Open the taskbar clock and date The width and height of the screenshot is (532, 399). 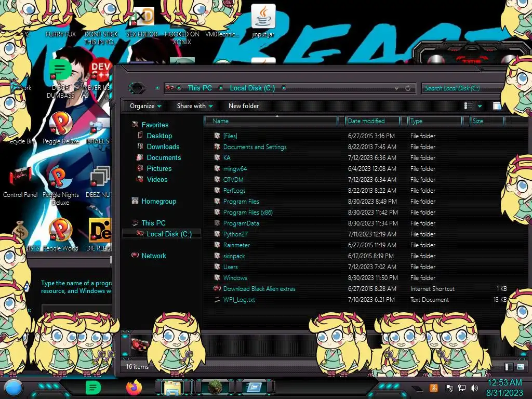point(504,388)
